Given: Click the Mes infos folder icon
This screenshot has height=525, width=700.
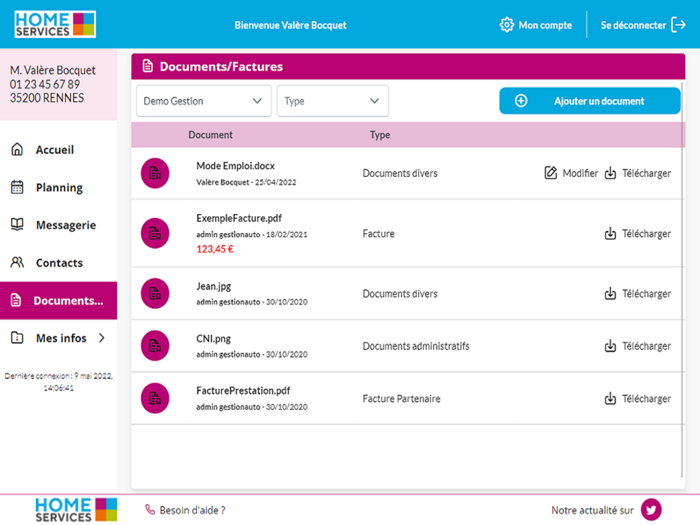Looking at the screenshot, I should (17, 338).
